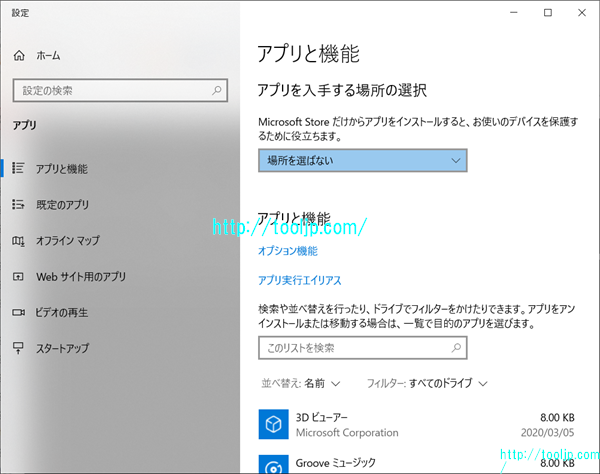
Task: Close the 設定 window
Action: point(582,13)
